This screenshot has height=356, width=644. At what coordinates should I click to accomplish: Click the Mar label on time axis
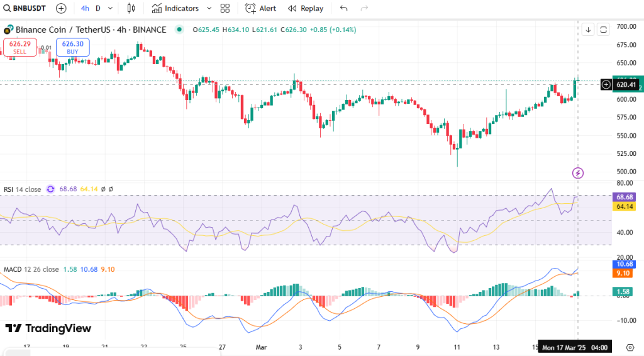(261, 347)
